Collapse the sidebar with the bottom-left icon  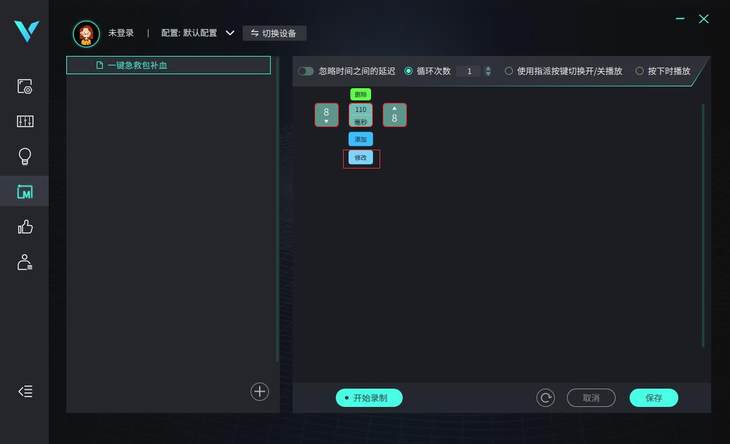coord(25,391)
